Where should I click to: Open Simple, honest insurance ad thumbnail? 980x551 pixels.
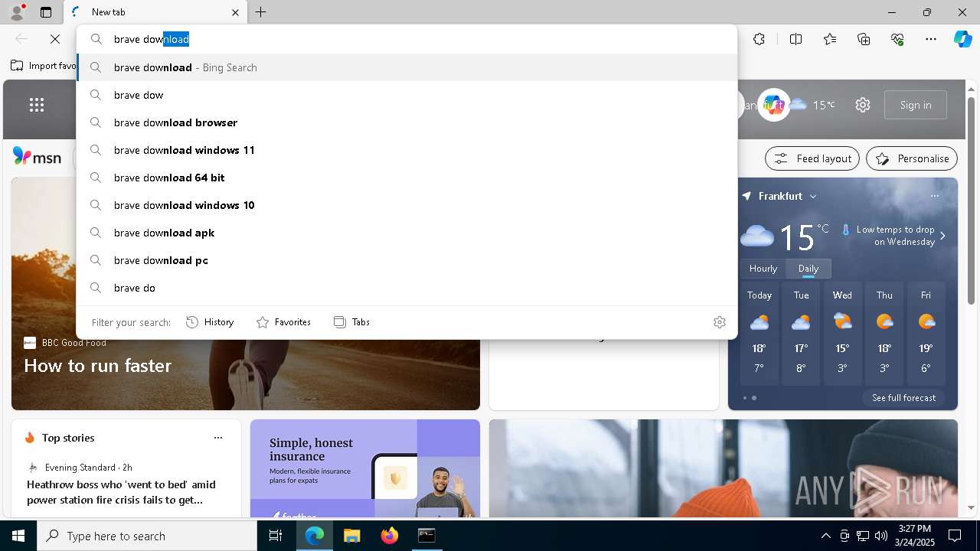364,468
